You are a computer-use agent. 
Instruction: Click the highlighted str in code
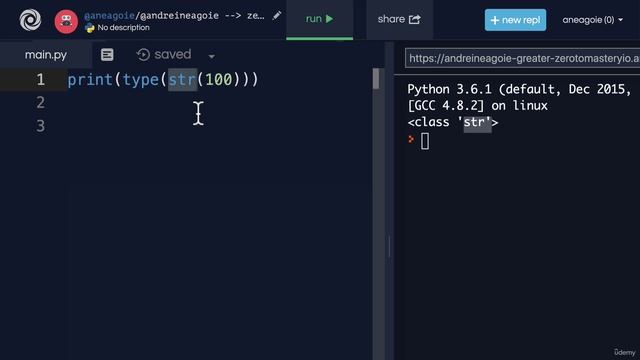182,80
